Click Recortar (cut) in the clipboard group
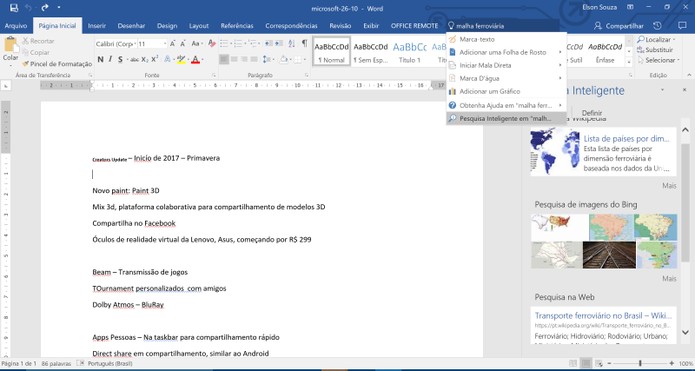This screenshot has width=695, height=371. (x=38, y=41)
